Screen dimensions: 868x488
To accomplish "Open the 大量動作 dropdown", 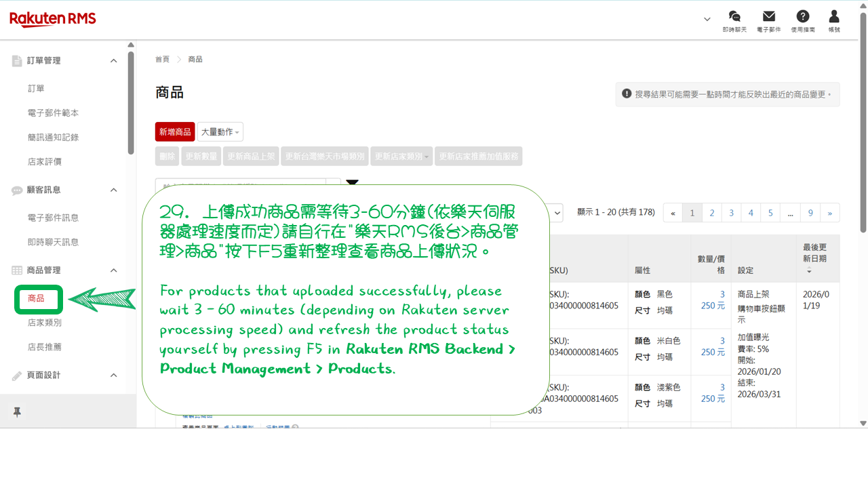I will pyautogui.click(x=220, y=132).
